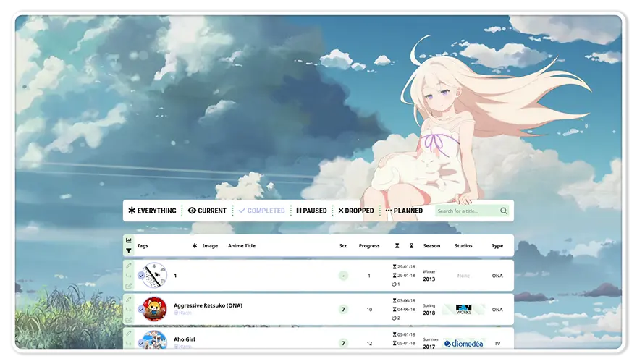Switch to the Planned list tab
The image size is (637, 364).
coord(404,211)
